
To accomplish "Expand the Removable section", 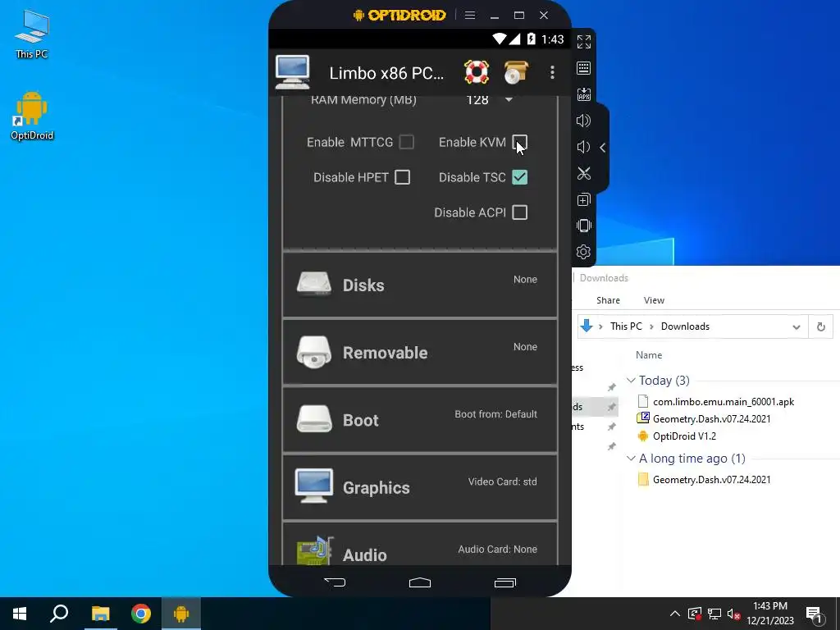I will (x=420, y=352).
